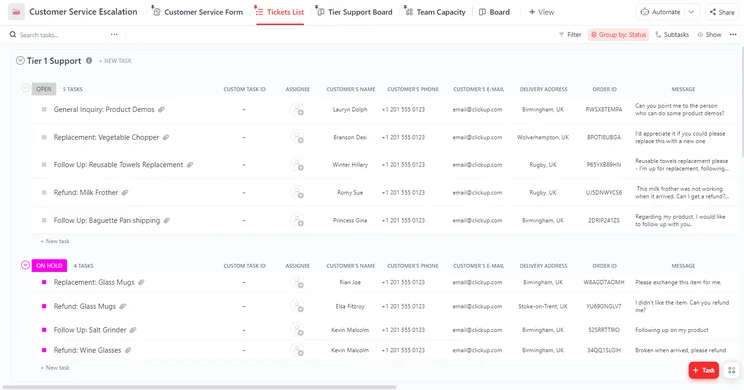This screenshot has width=744, height=390.
Task: Click the gray OPEN status label
Action: tap(44, 89)
